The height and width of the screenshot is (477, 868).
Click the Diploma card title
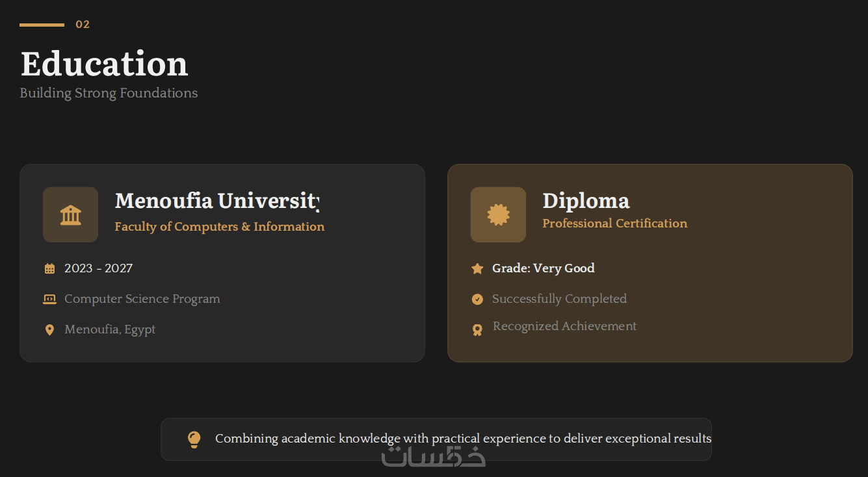pyautogui.click(x=586, y=201)
